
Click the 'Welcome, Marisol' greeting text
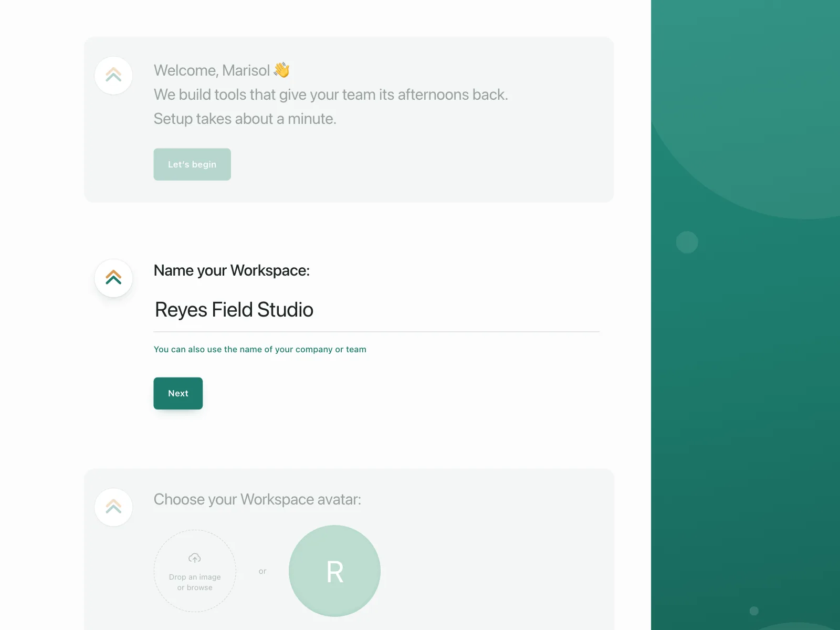[x=212, y=70]
